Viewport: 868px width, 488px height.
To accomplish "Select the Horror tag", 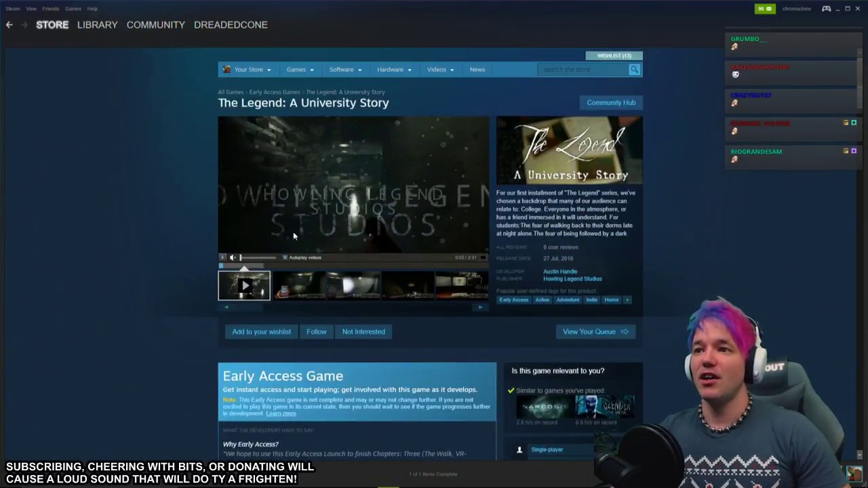I will (x=612, y=300).
